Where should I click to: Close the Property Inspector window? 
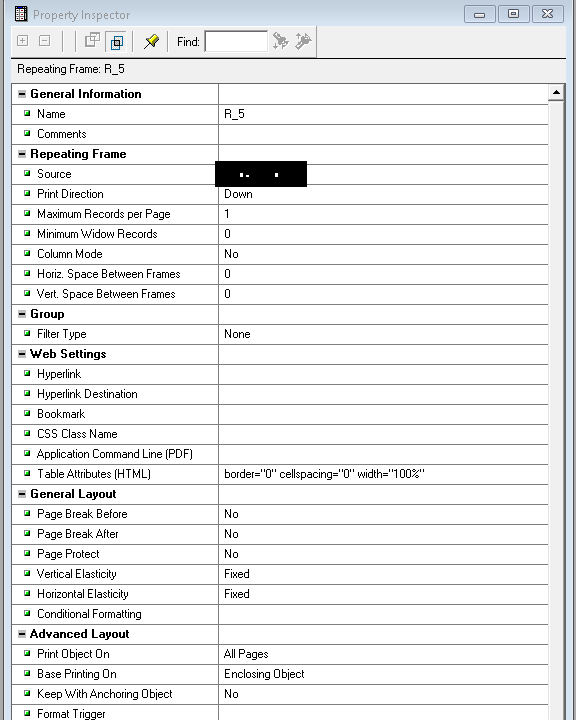coord(548,14)
